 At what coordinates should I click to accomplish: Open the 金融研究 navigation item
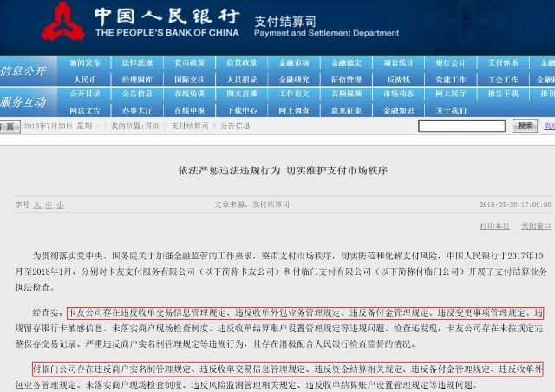click(294, 80)
